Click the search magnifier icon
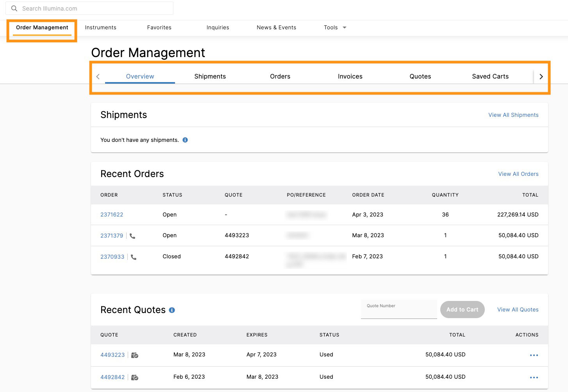 pos(14,8)
